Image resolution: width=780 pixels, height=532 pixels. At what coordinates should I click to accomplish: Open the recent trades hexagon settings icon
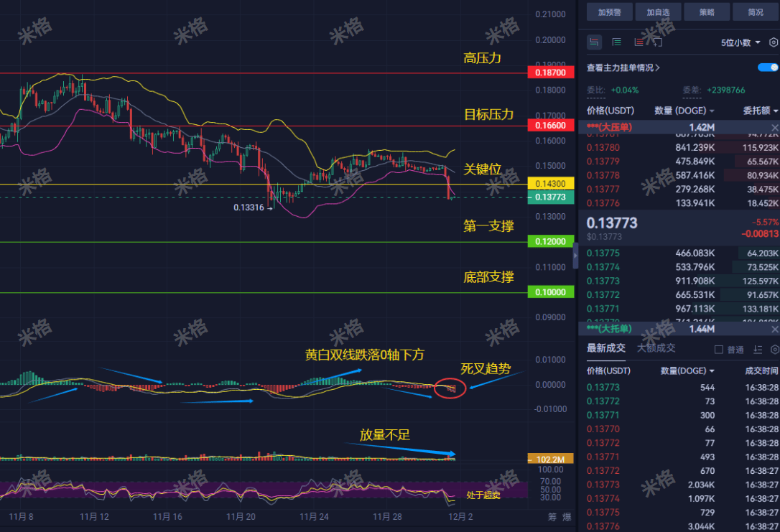click(x=775, y=350)
